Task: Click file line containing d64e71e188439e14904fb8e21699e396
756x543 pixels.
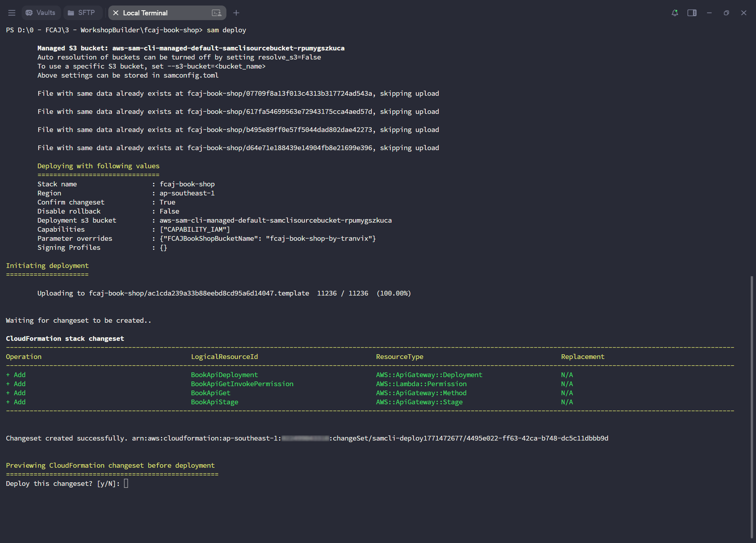Action: click(238, 148)
